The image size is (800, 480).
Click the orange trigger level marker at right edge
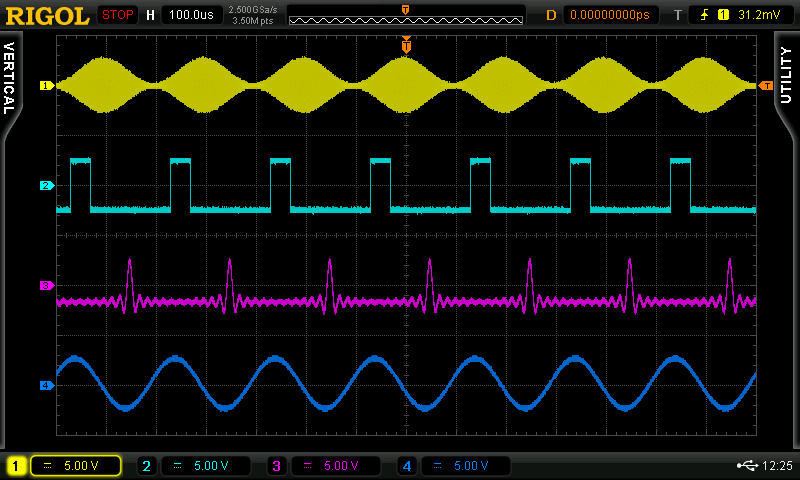(x=765, y=87)
